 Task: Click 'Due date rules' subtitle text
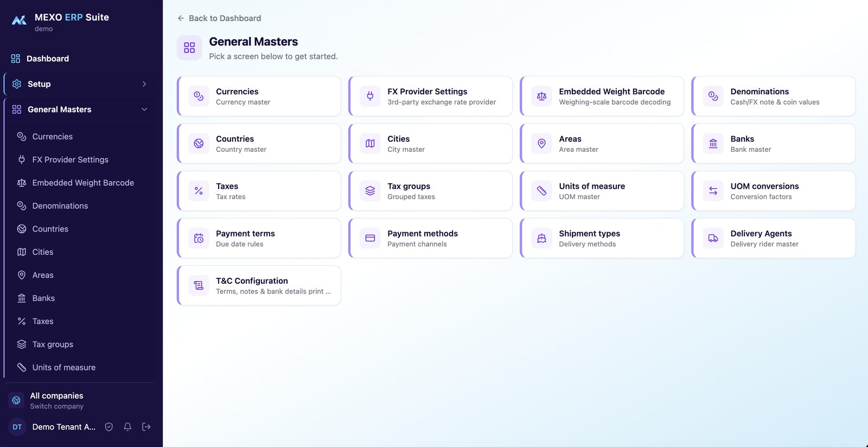click(x=240, y=244)
